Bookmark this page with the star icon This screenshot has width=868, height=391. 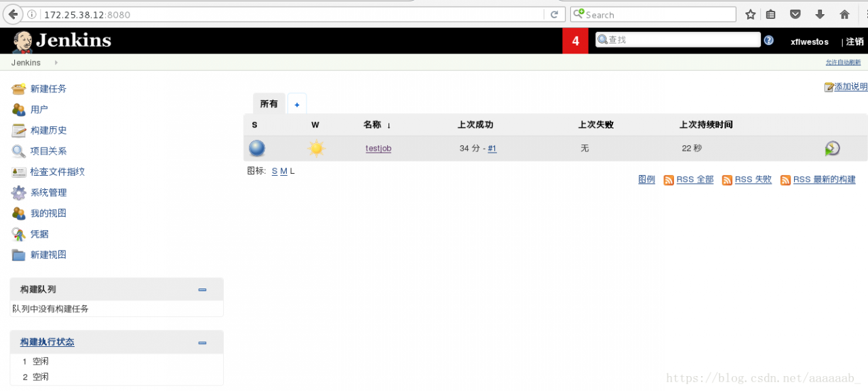[x=750, y=14]
